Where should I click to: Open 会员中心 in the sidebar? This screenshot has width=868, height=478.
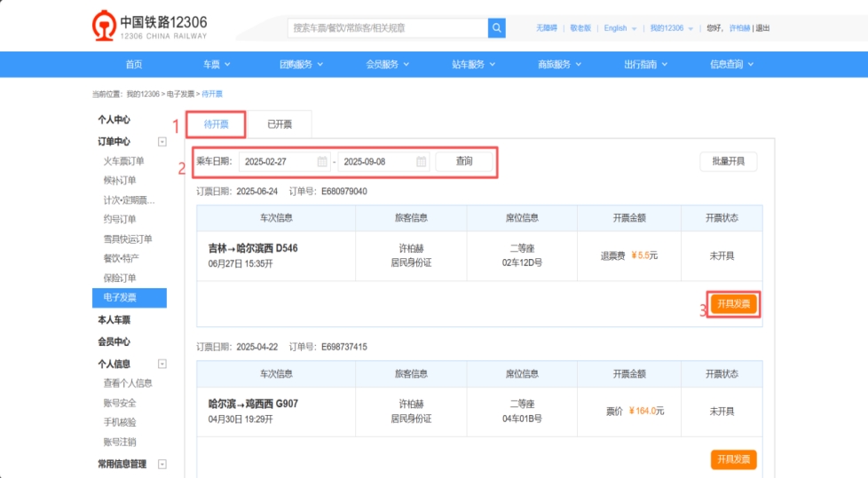(114, 341)
